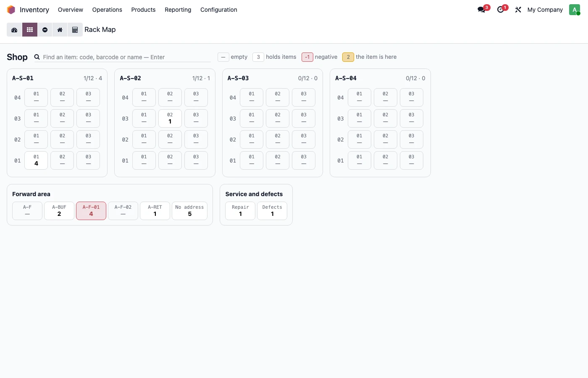The width and height of the screenshot is (588, 378).
Task: Open the Configuration menu
Action: pyautogui.click(x=219, y=10)
